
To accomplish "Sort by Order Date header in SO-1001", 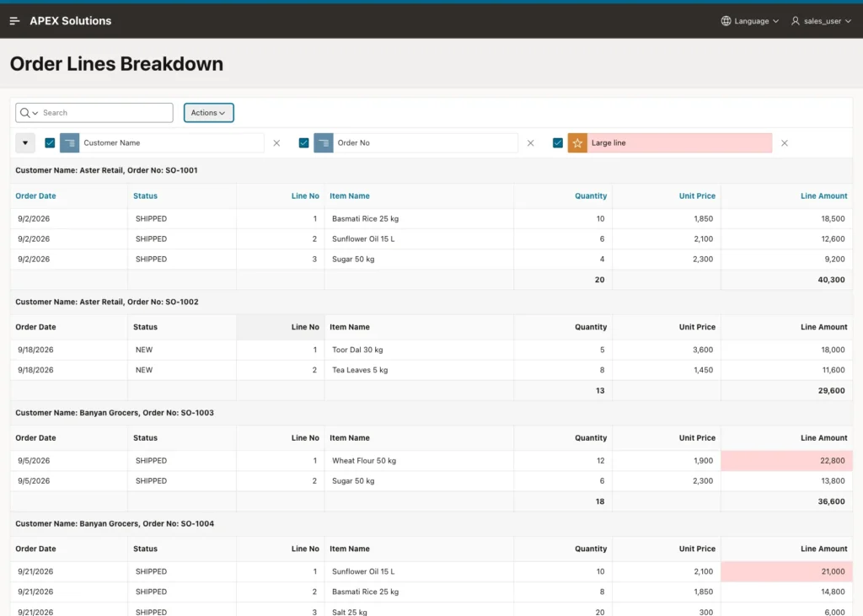I will click(35, 196).
